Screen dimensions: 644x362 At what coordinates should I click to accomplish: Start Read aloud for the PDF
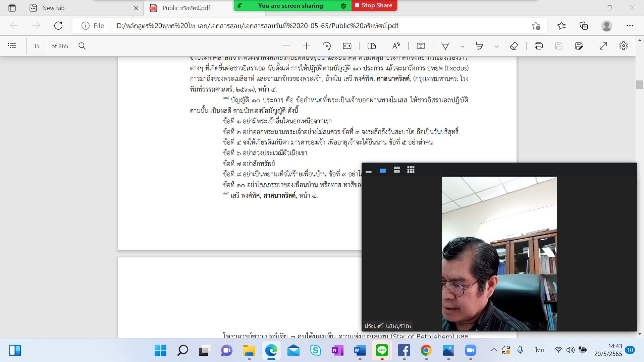click(x=396, y=46)
